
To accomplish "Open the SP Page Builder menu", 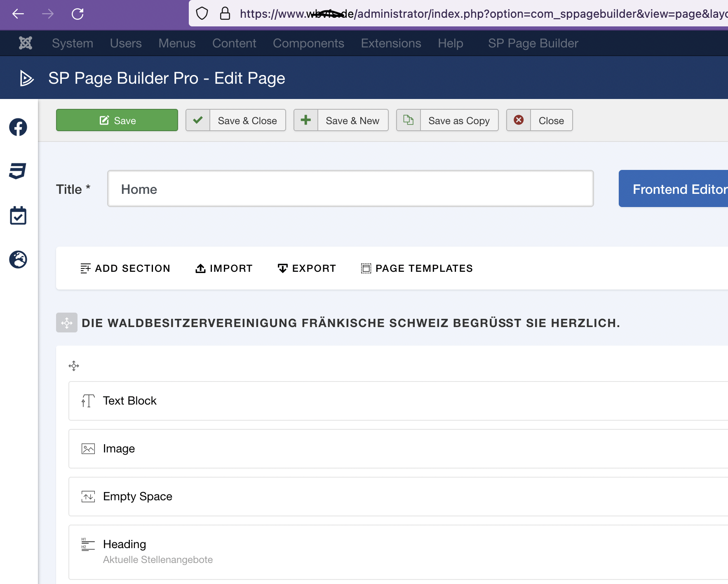I will [533, 43].
